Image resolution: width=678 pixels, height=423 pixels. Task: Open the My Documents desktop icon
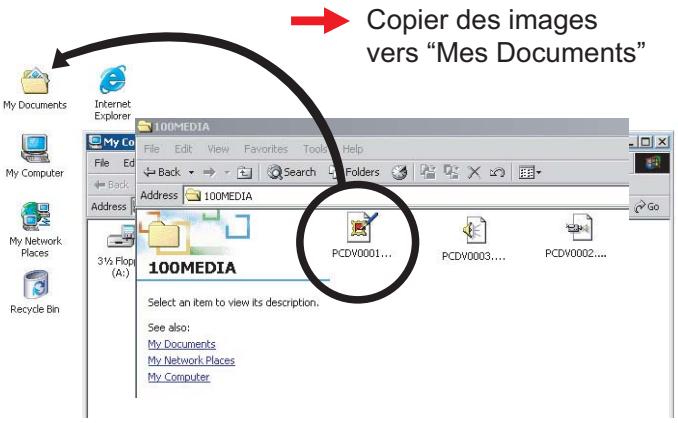(35, 89)
